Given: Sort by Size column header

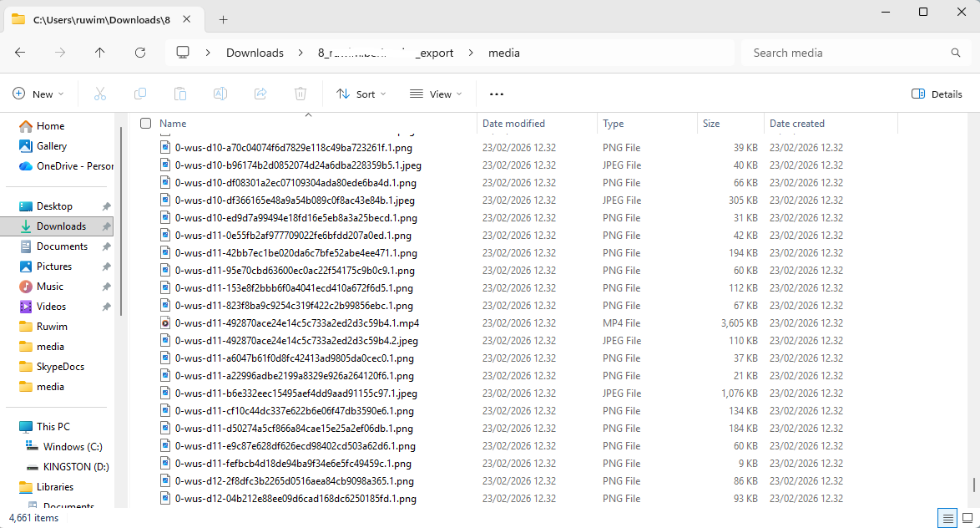Looking at the screenshot, I should pyautogui.click(x=711, y=124).
